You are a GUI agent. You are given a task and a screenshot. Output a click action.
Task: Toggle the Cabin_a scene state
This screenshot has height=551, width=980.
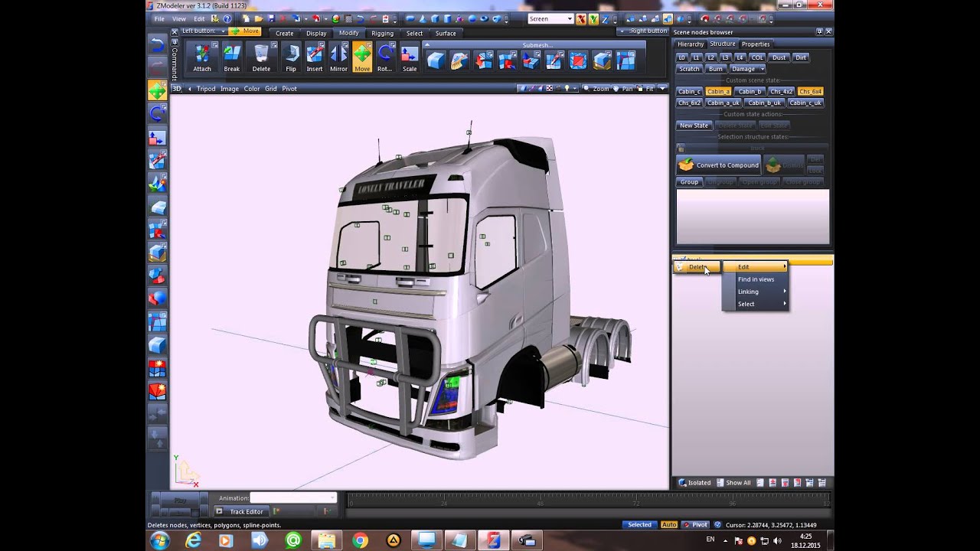[718, 91]
